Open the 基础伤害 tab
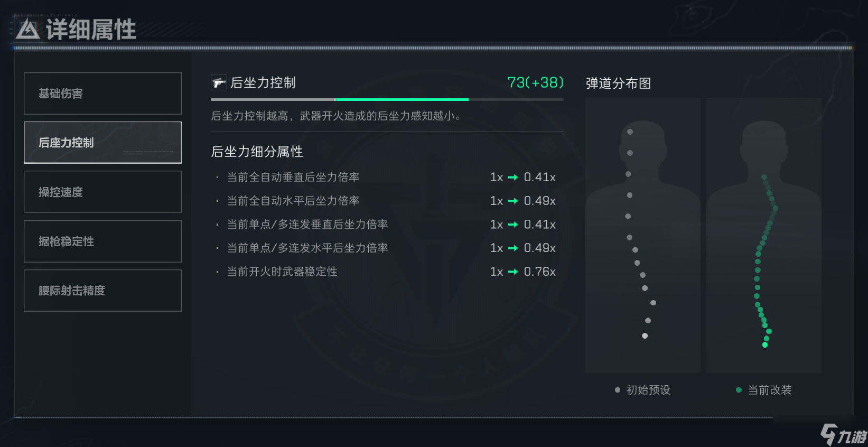Viewport: 868px width, 447px height. [102, 94]
